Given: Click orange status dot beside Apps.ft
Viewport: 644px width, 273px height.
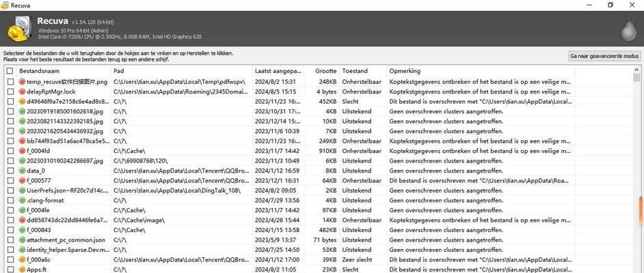Looking at the screenshot, I should pyautogui.click(x=22, y=270).
